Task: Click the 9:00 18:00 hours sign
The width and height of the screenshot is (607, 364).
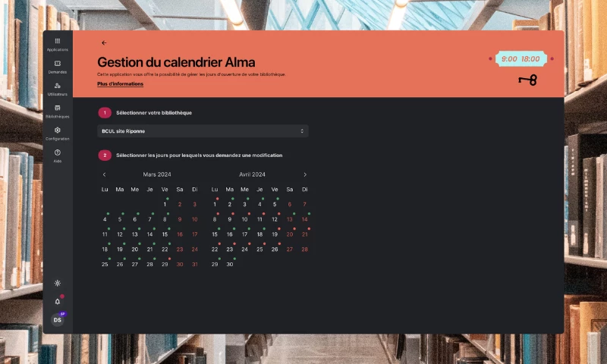Action: pyautogui.click(x=521, y=59)
